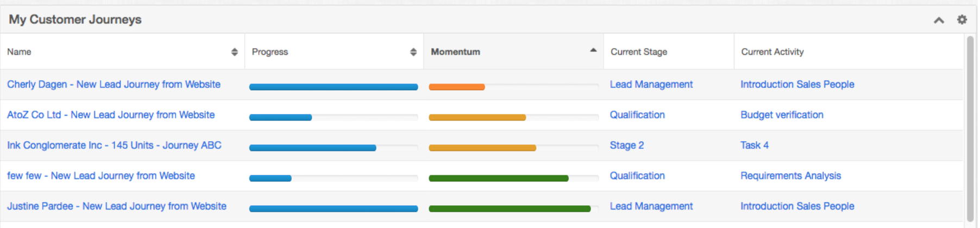Open few few journey link
This screenshot has height=228, width=980.
101,175
